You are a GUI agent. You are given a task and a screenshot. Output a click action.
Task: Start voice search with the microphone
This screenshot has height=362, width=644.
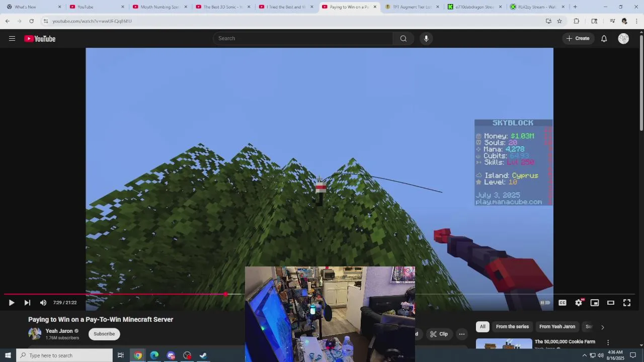426,39
